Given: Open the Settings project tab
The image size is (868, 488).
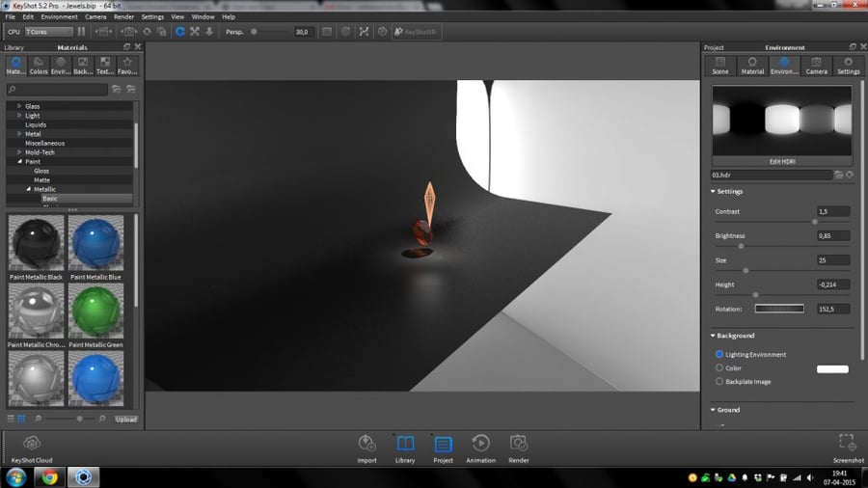Looking at the screenshot, I should (849, 66).
